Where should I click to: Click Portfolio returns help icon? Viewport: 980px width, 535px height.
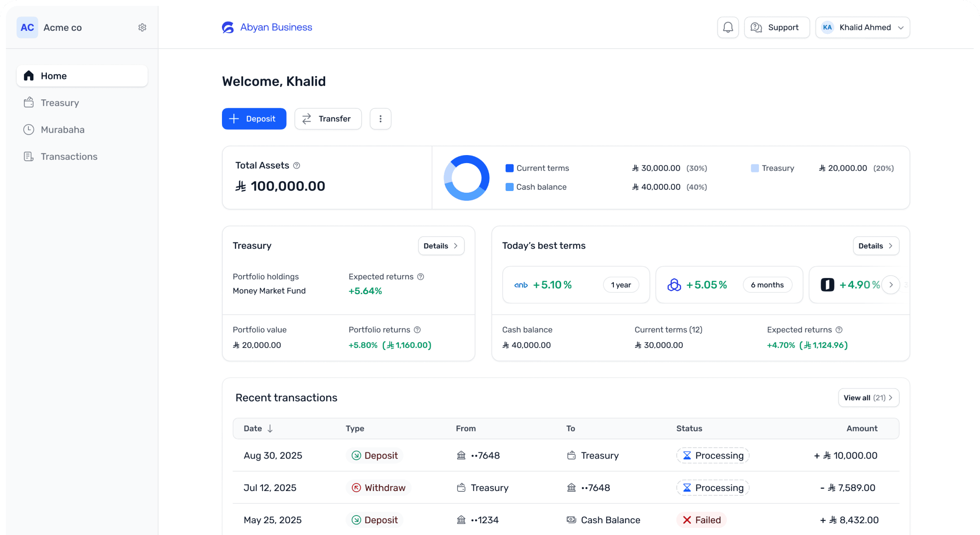click(x=417, y=330)
